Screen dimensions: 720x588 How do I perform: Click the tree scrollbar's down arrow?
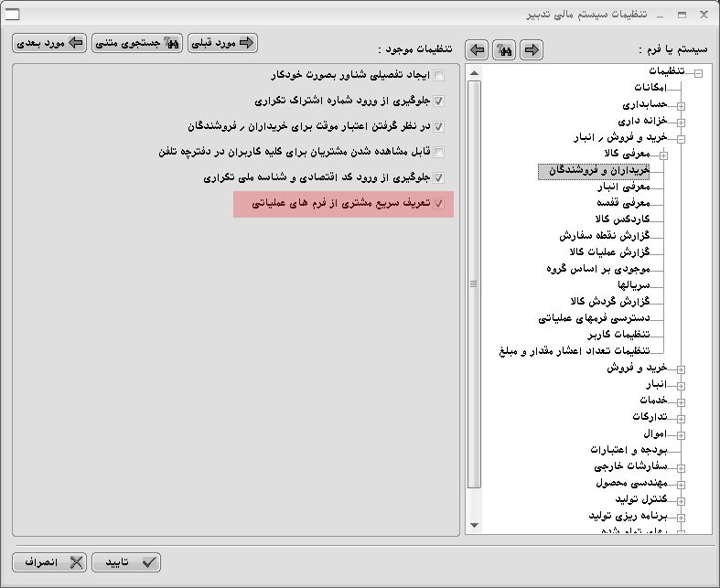coord(475,525)
